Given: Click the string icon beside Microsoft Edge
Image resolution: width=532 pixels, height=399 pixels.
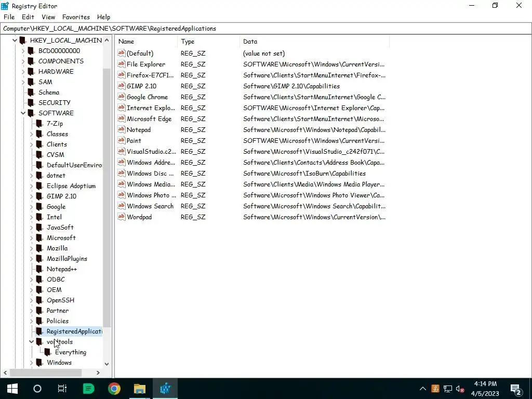Looking at the screenshot, I should [122, 118].
